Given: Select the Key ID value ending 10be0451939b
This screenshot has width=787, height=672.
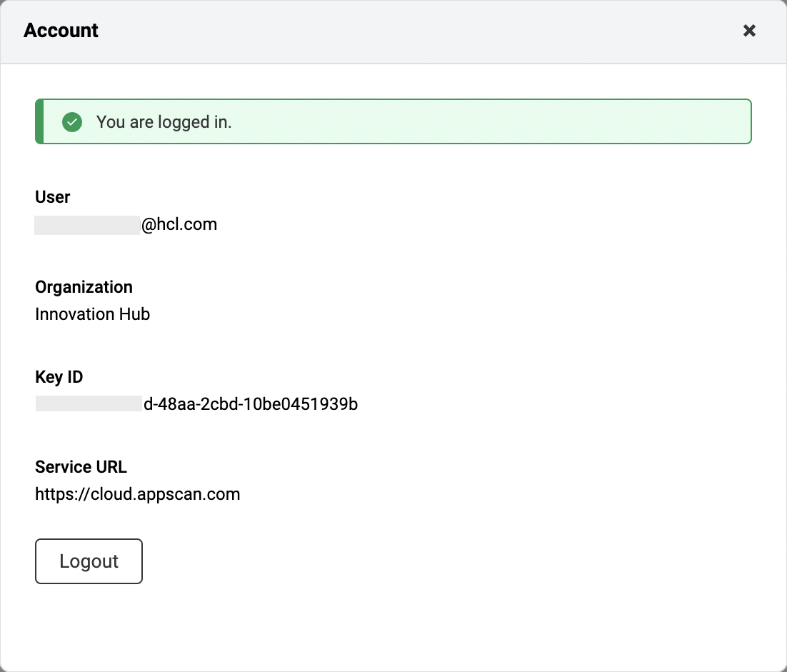Looking at the screenshot, I should 251,404.
